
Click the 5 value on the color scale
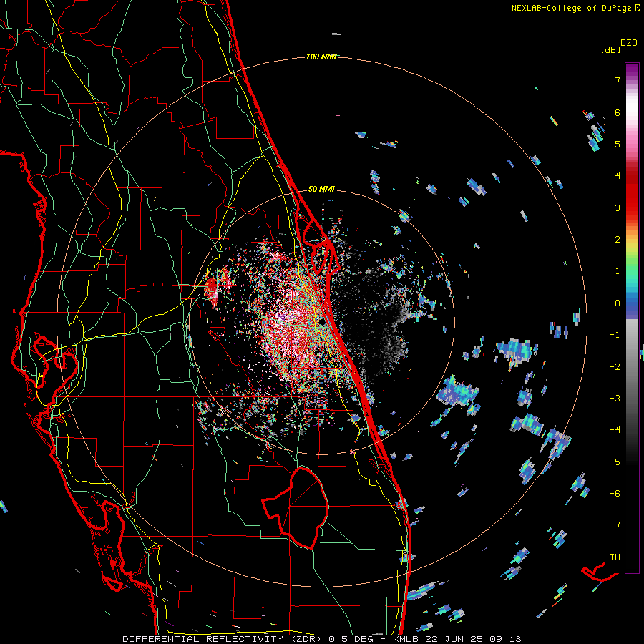click(618, 144)
